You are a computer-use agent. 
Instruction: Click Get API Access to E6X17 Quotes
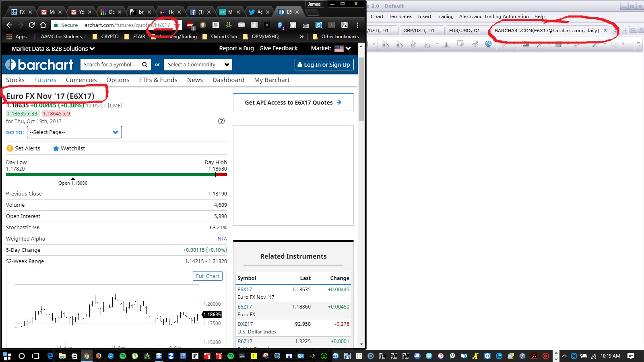[293, 103]
